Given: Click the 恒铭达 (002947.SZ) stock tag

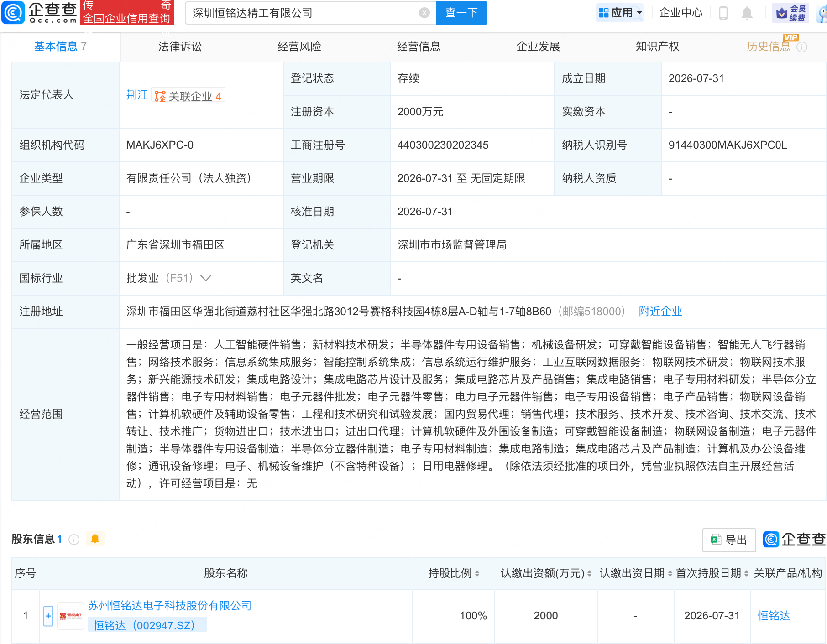Looking at the screenshot, I should (x=147, y=625).
